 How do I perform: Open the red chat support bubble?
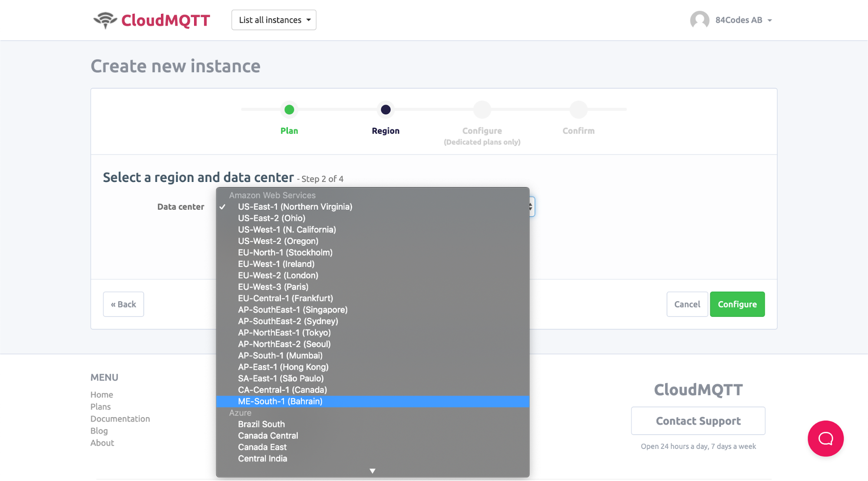click(825, 438)
